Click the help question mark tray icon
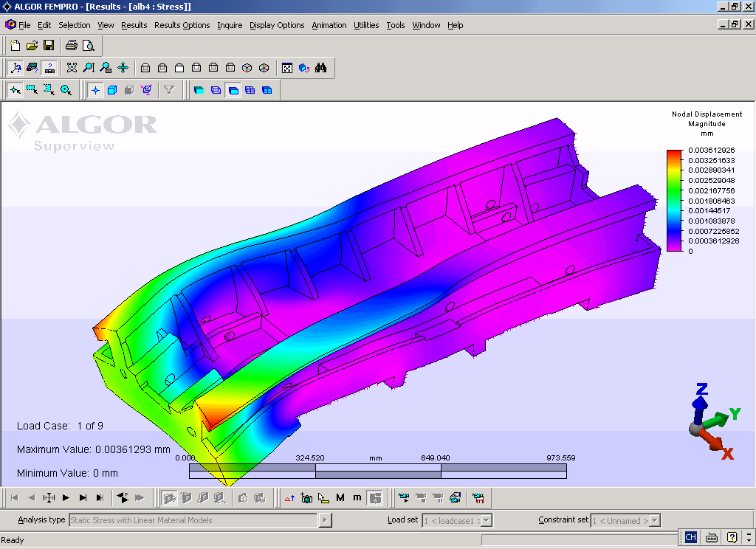Image resolution: width=756 pixels, height=549 pixels. (732, 537)
